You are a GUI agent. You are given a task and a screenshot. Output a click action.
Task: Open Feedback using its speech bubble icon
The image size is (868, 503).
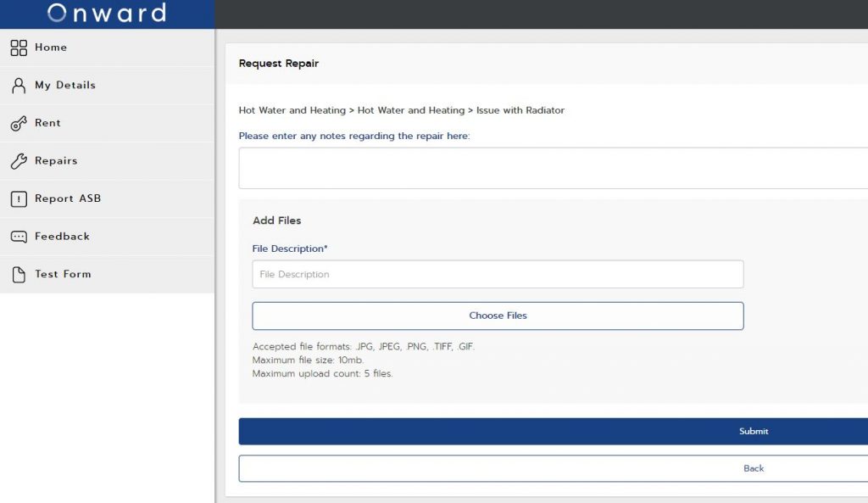tap(19, 236)
